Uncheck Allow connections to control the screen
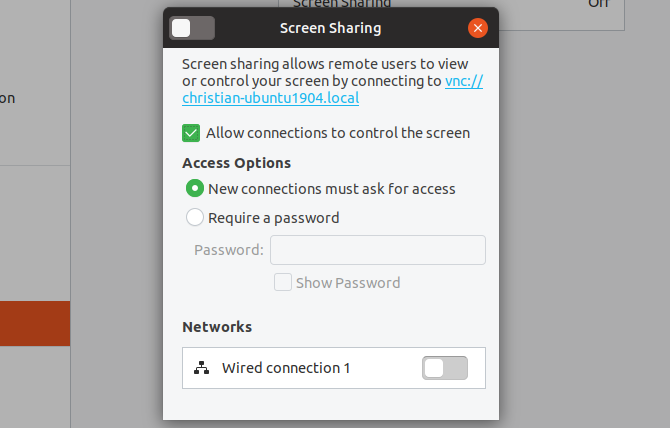Screen dimensions: 670x428 point(191,133)
